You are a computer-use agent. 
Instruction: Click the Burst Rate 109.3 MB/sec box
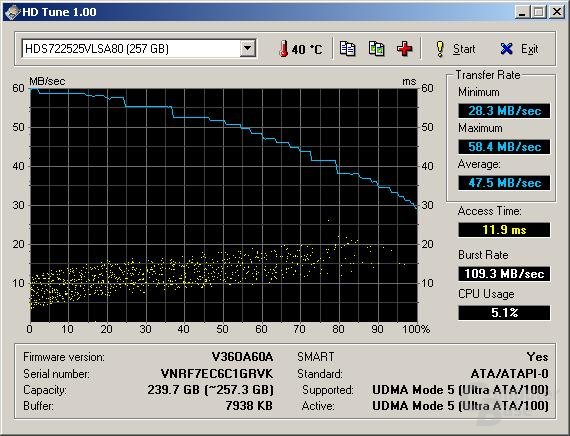pyautogui.click(x=504, y=273)
